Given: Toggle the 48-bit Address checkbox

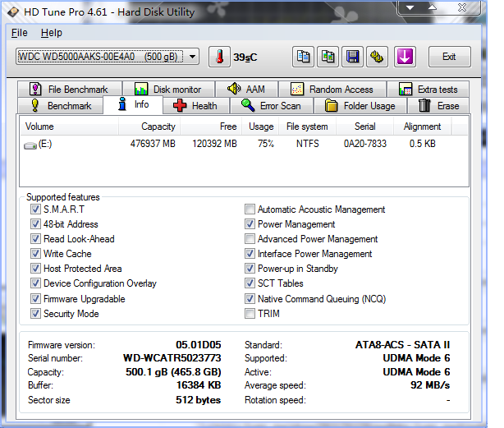Looking at the screenshot, I should click(35, 224).
